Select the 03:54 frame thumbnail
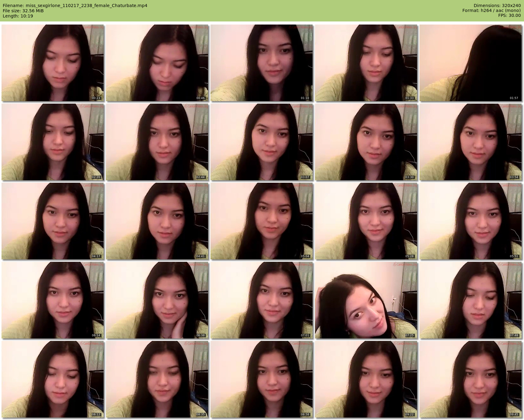 pyautogui.click(x=471, y=142)
